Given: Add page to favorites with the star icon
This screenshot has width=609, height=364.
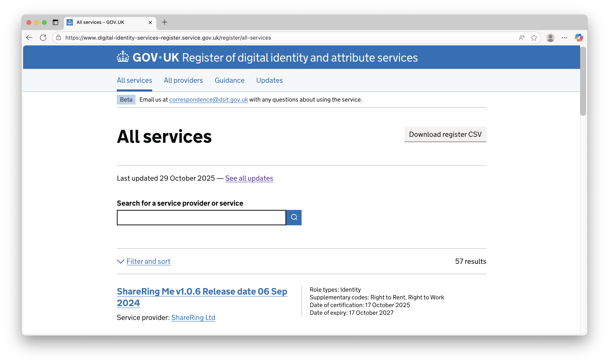Looking at the screenshot, I should pyautogui.click(x=534, y=38).
